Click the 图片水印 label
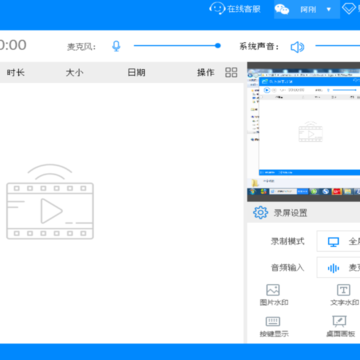 pyautogui.click(x=274, y=303)
